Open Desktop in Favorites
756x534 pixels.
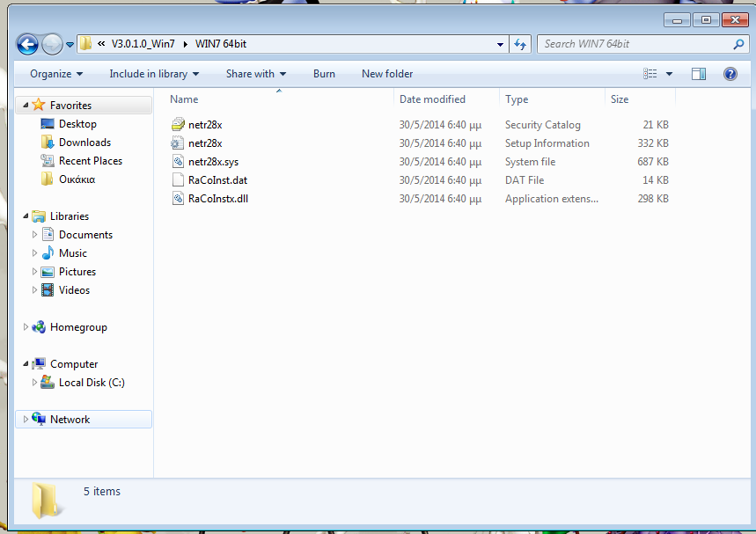[x=77, y=124]
